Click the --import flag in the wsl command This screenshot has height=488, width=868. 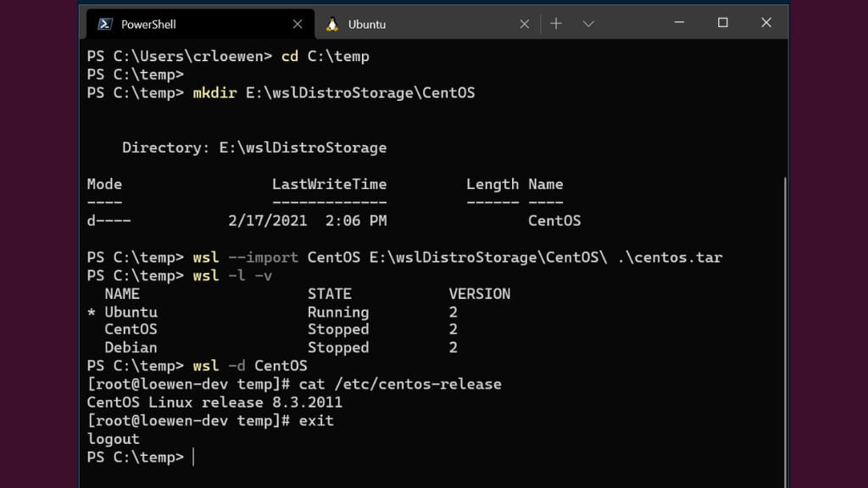point(263,257)
